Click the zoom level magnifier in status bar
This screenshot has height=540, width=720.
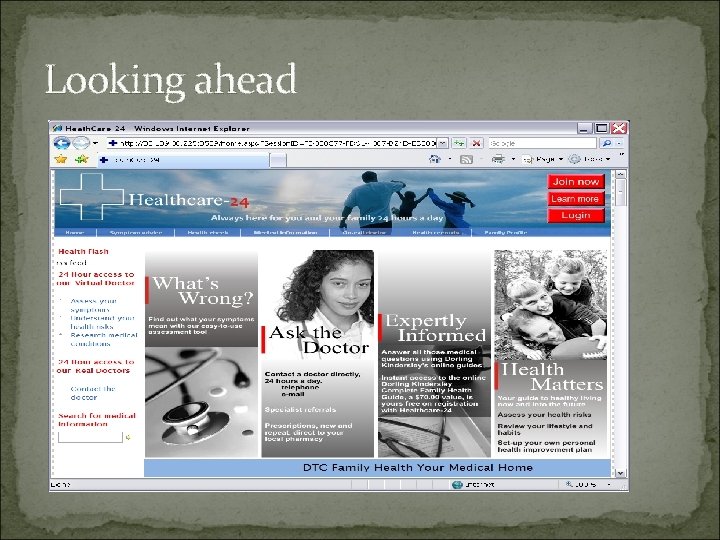coord(569,484)
